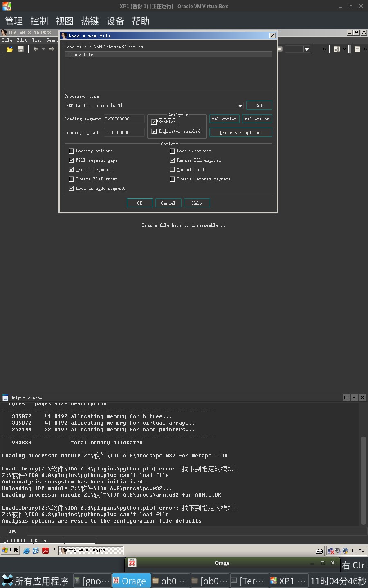Viewport: 368px width, 588px height.
Task: Click the back arrow in IDA toolbar
Action: 36,49
